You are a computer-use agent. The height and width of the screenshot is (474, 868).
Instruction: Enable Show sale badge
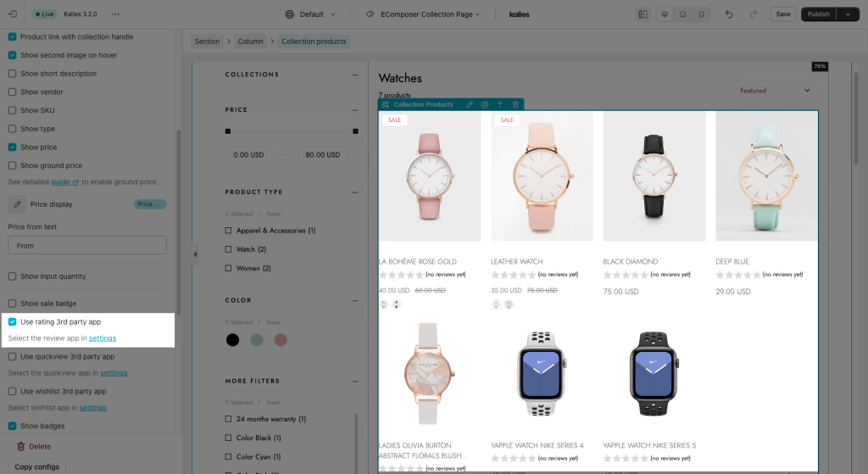click(x=12, y=304)
